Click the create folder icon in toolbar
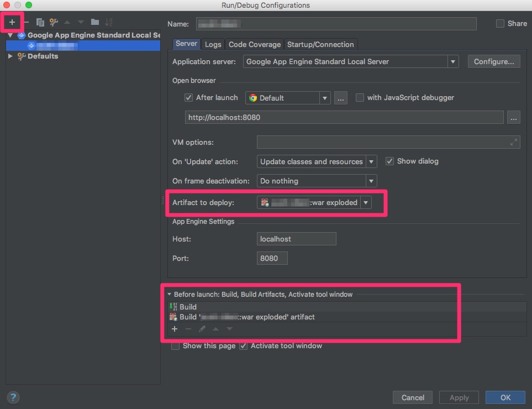Screen dimensions: 532x409 pyautogui.click(x=95, y=22)
